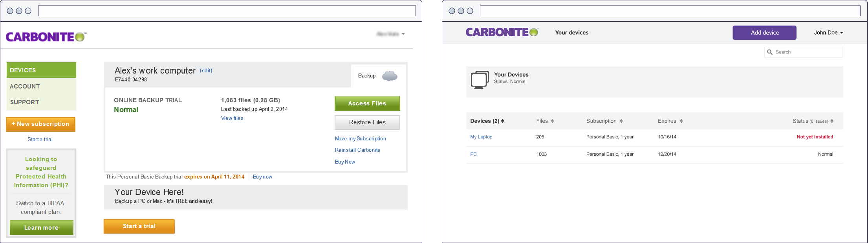Click Reinstall Carbonite link
The height and width of the screenshot is (243, 868).
pos(357,150)
